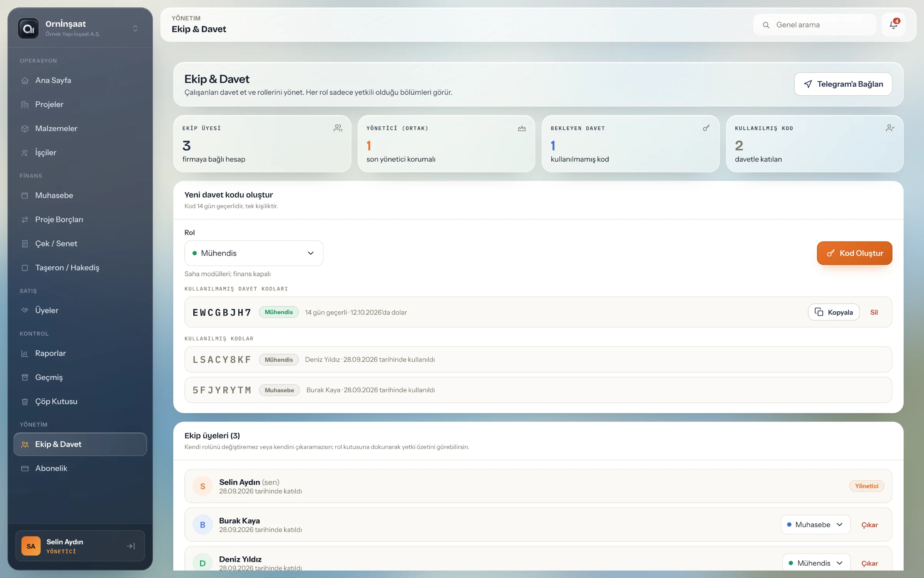Click the SA avatar in sidebar footer
Viewport: 924px width, 578px height.
coord(31,546)
